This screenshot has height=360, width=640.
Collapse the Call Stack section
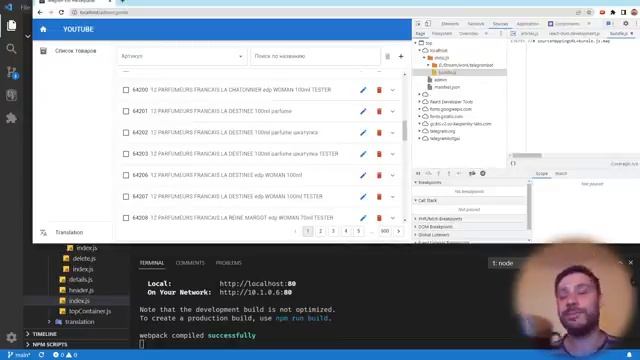click(469, 200)
